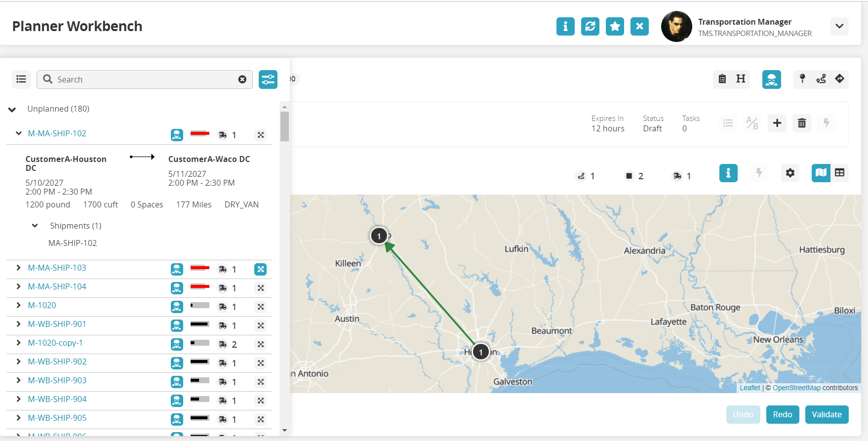Click the Redo button
This screenshot has height=441, width=868.
(783, 414)
